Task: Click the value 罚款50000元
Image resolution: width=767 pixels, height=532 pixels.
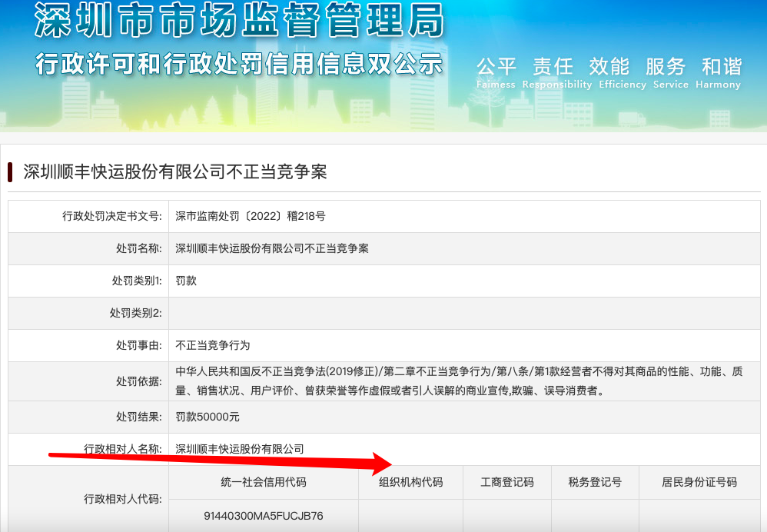Action: tap(208, 417)
